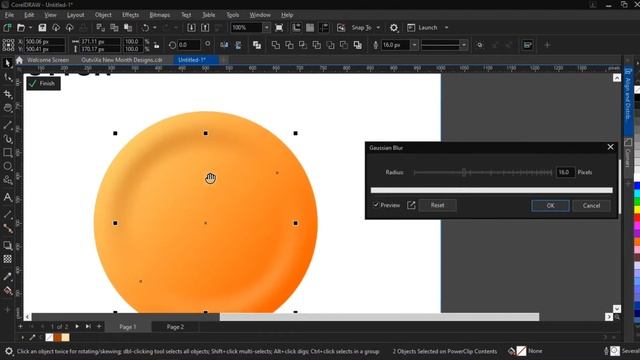Select the Interactive Fill tool
Screen dimensions: 640x360
click(x=7, y=291)
